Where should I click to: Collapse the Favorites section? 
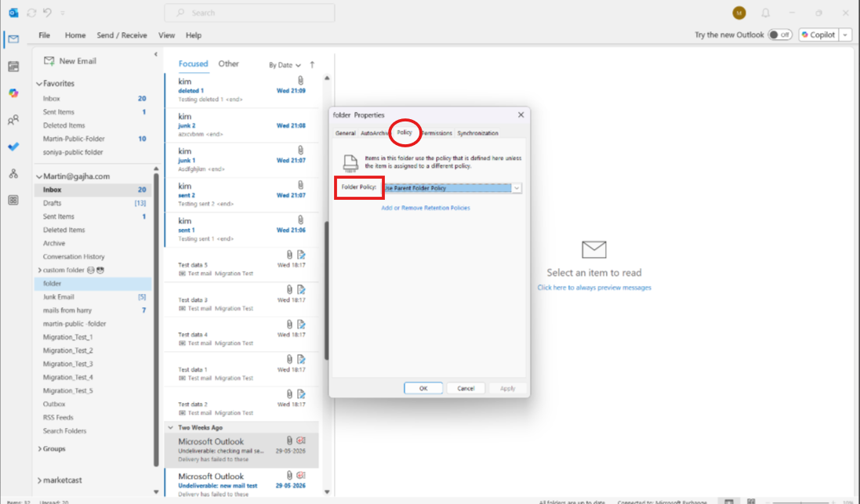(39, 84)
